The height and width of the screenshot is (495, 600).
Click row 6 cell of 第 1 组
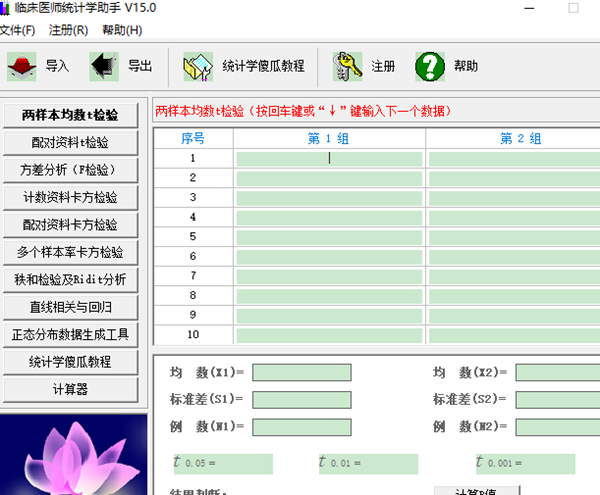click(329, 257)
